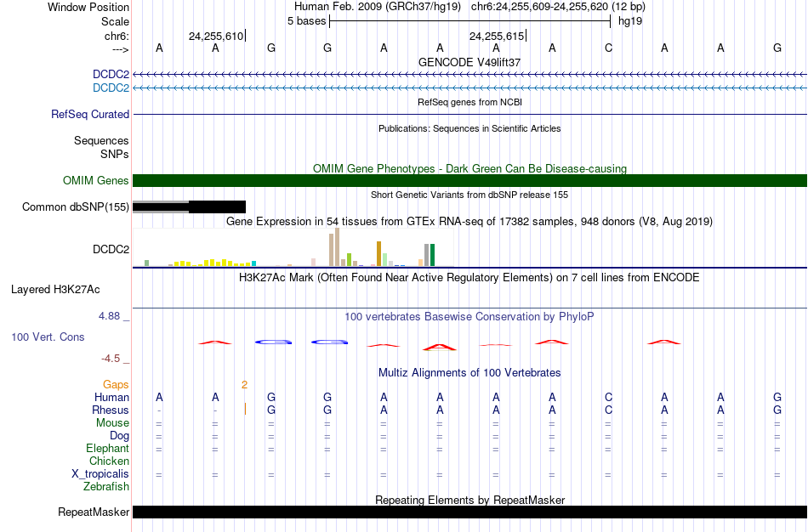808x532 pixels.
Task: Open the RefSeq Curated track label
Action: tap(90, 115)
